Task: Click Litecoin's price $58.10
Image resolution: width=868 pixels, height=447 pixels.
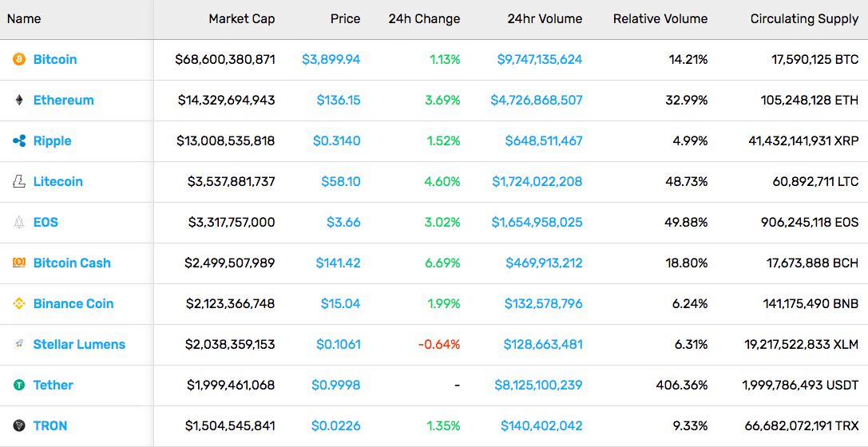Action: [341, 181]
